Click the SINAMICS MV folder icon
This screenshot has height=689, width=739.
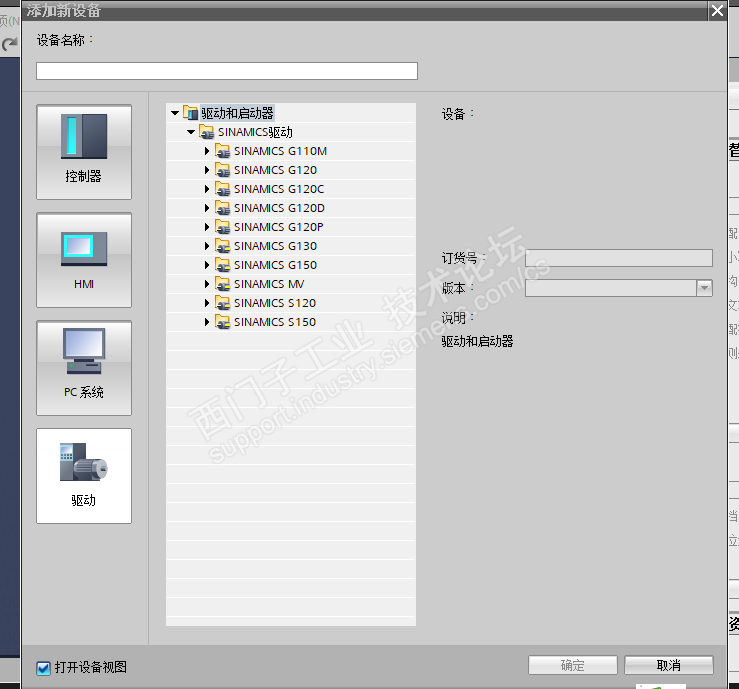[222, 284]
